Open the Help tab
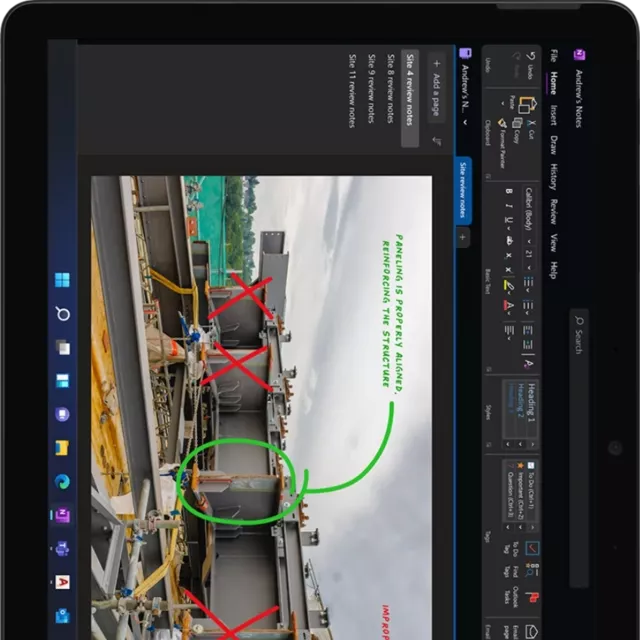The image size is (640, 640). click(x=554, y=270)
